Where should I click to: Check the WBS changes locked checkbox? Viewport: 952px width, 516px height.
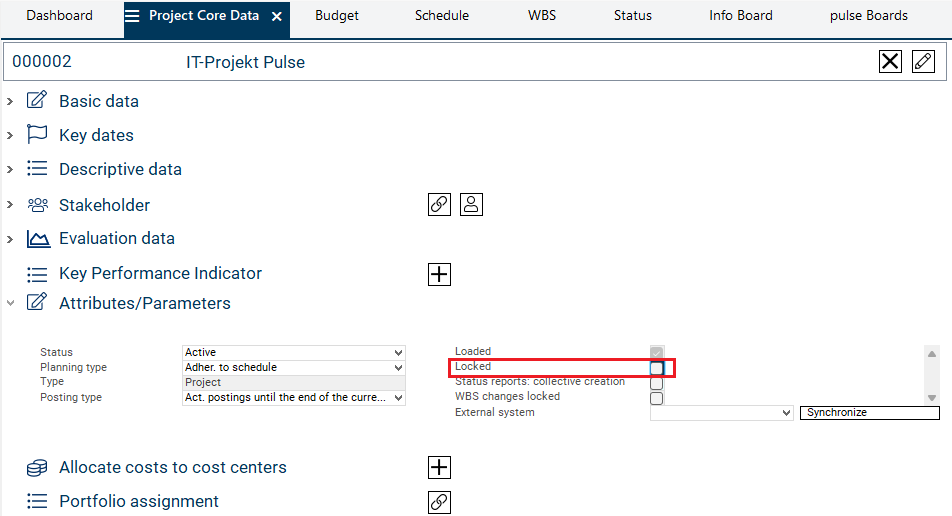click(657, 398)
